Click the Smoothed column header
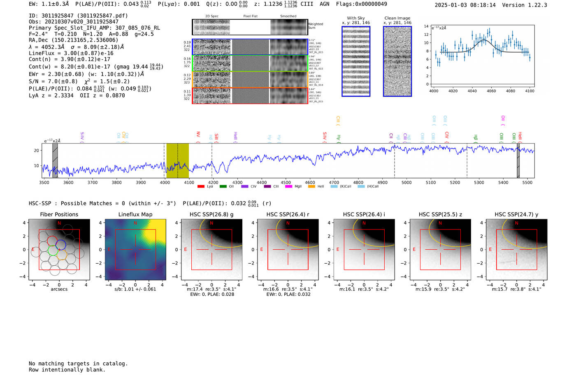 (288, 16)
